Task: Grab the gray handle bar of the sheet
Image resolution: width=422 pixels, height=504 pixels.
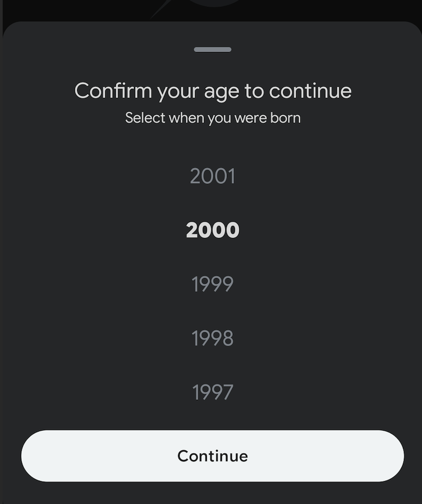Action: pyautogui.click(x=213, y=49)
